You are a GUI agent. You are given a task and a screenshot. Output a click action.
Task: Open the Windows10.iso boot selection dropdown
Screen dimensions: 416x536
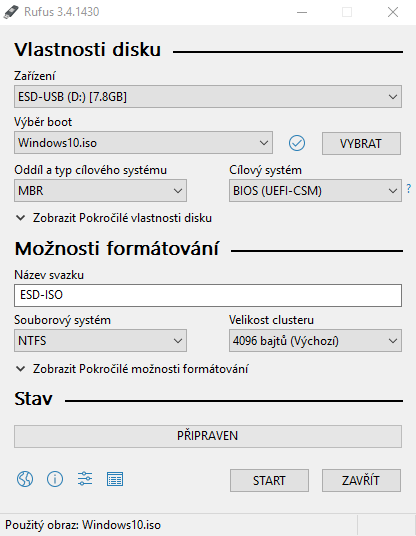[143, 143]
